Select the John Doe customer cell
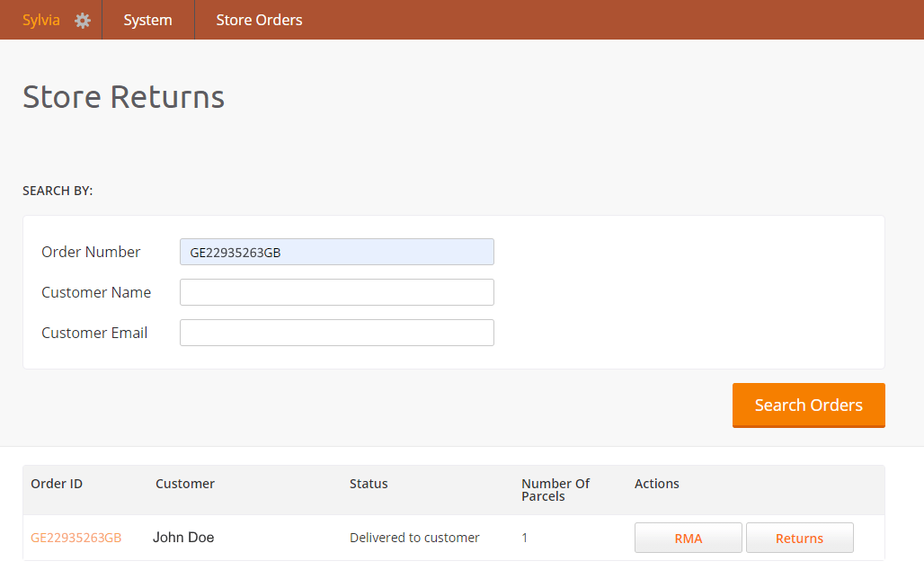The height and width of the screenshot is (588, 924). pos(183,538)
